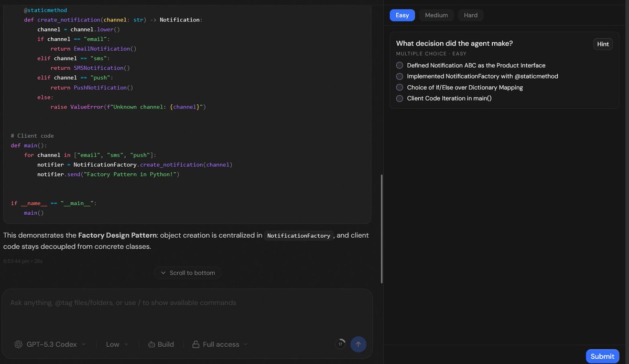Screen dimensions: 629x364
Task: Click Scroll to bottom
Action: pyautogui.click(x=188, y=273)
